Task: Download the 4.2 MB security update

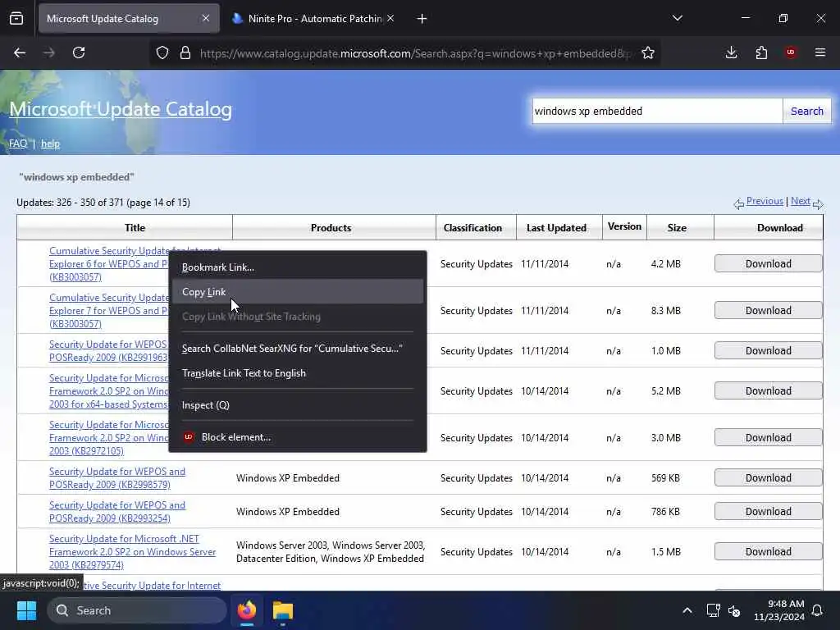Action: pyautogui.click(x=768, y=263)
